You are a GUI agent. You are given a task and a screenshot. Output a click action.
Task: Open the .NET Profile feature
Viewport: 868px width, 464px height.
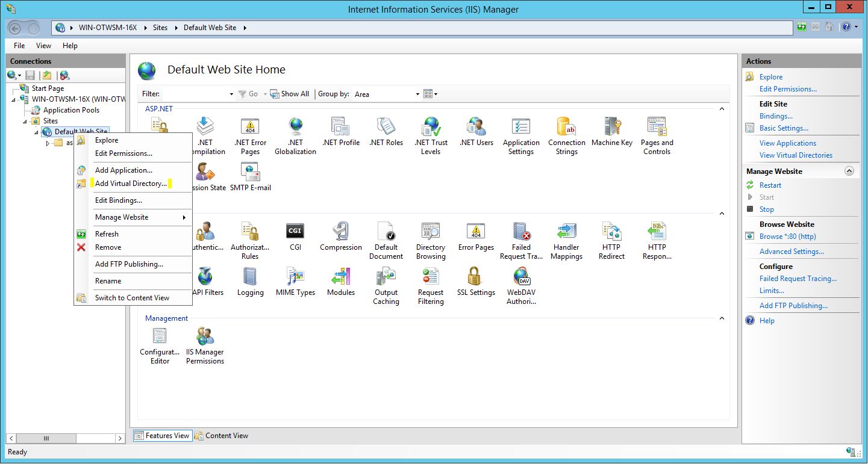(x=340, y=132)
